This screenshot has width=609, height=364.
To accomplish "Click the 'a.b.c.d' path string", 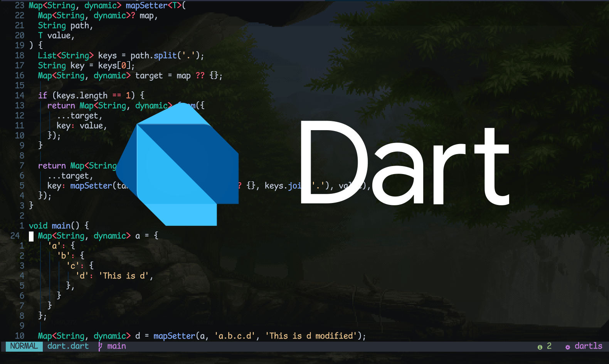I will [235, 336].
